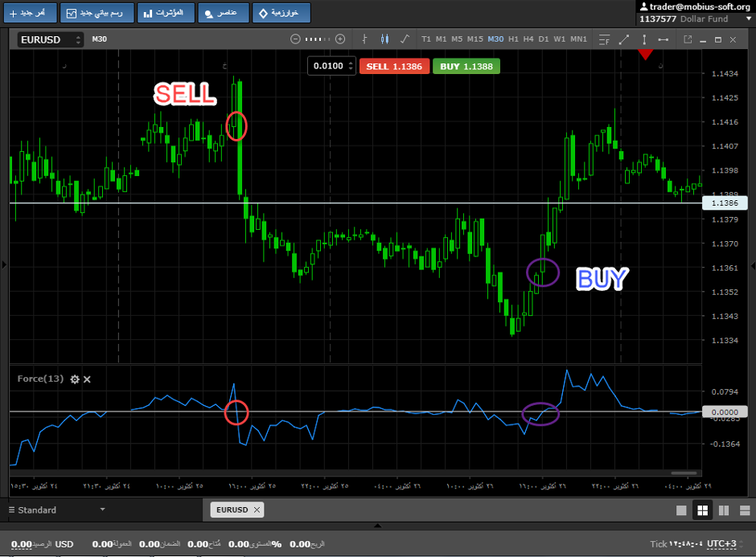
Task: Click SELL 1.1386 button
Action: [394, 67]
